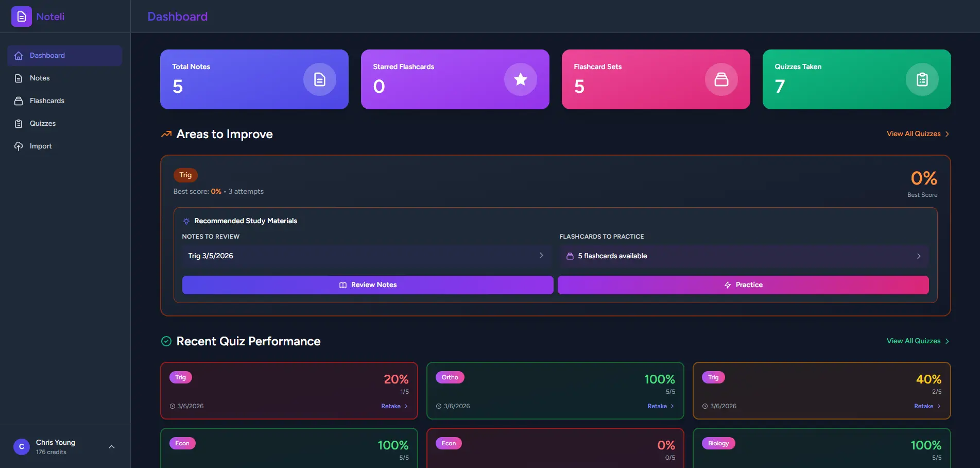Retake the Ortho 100% quiz
The width and height of the screenshot is (980, 468).
click(660, 406)
